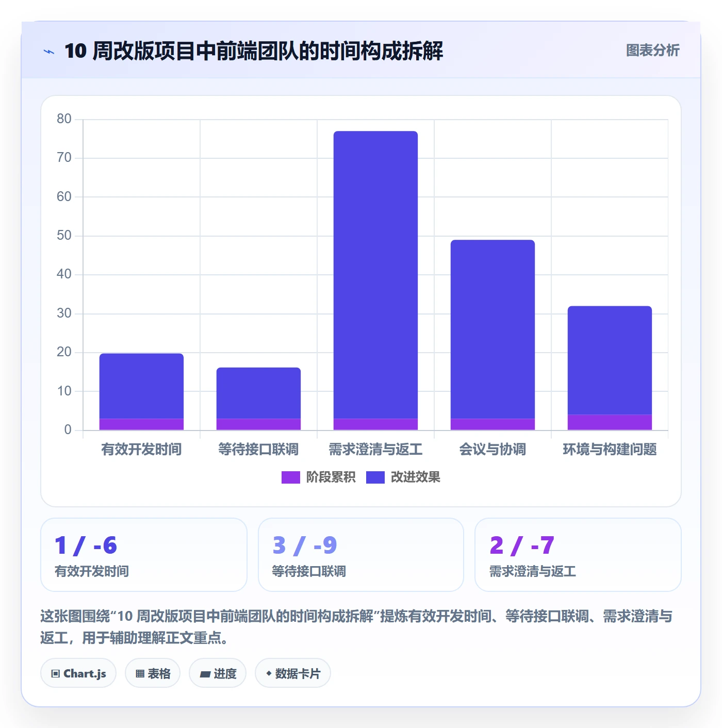The width and height of the screenshot is (722, 728).
Task: Click the 有效开发时间 axis label
Action: pos(141,450)
